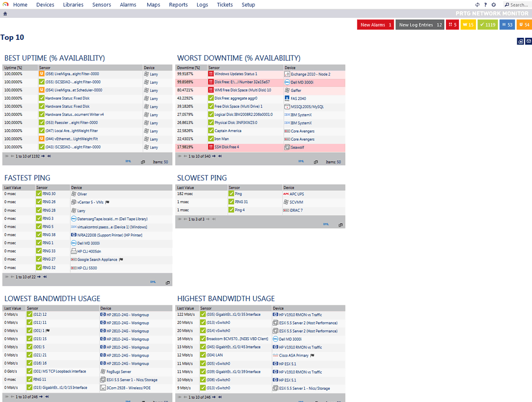Viewport: 532px width, 402px height.
Task: Go to last page in Best Uptime
Action: (49, 156)
